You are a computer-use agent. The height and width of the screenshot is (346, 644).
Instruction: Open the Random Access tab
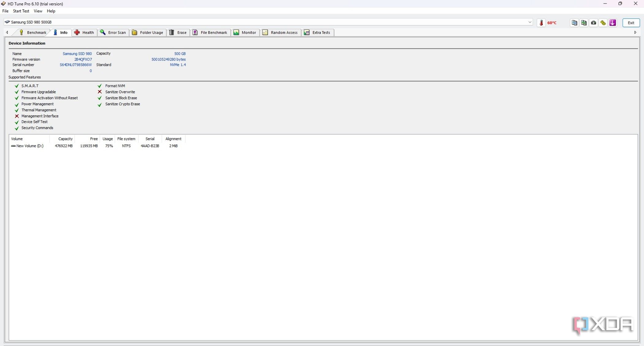[x=280, y=32]
